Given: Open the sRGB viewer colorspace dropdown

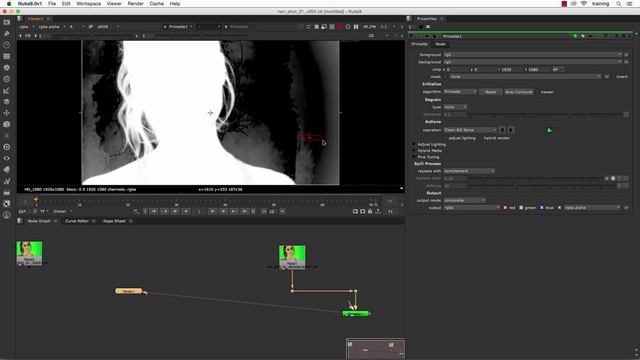Looking at the screenshot, I should click(108, 27).
